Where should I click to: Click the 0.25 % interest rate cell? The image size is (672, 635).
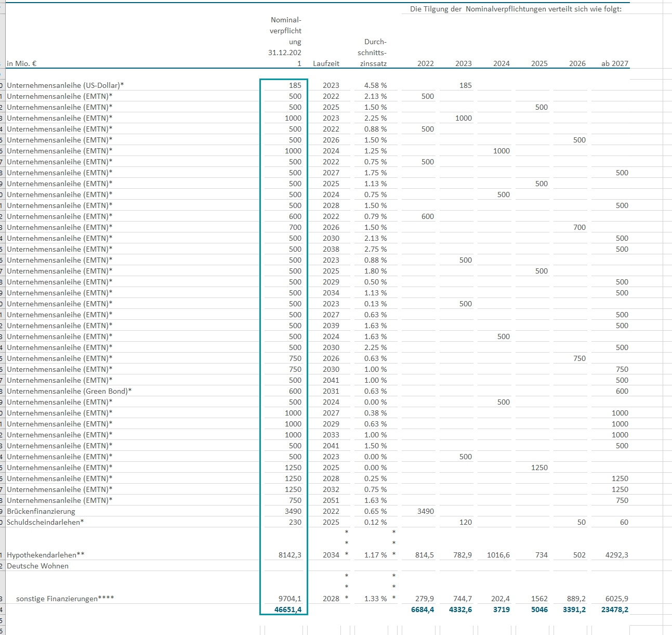(375, 478)
